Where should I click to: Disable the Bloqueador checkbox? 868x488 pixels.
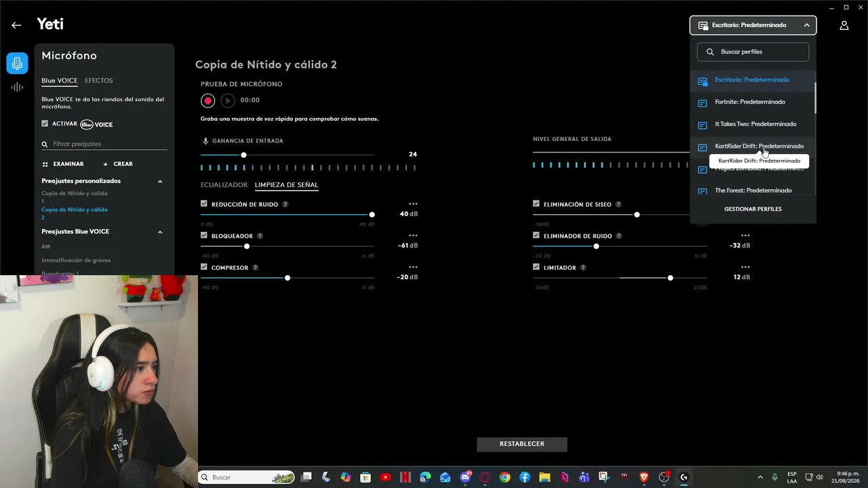pos(204,235)
